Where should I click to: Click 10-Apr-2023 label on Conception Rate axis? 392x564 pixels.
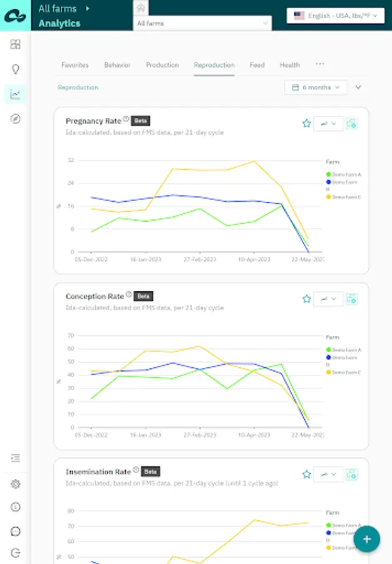point(254,435)
